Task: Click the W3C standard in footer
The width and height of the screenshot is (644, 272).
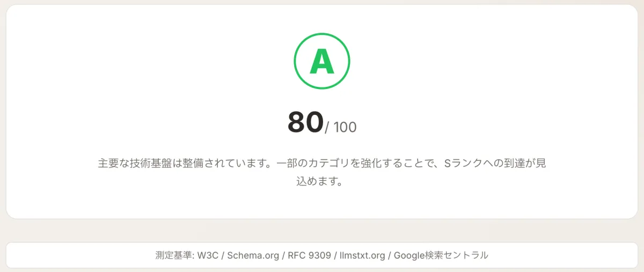Action: (x=207, y=255)
